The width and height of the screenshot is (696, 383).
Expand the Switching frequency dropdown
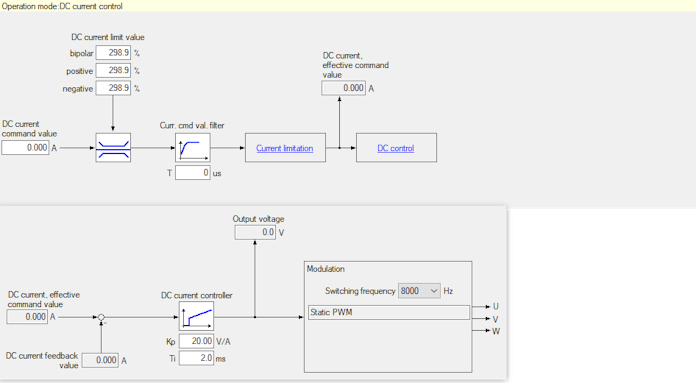[419, 291]
